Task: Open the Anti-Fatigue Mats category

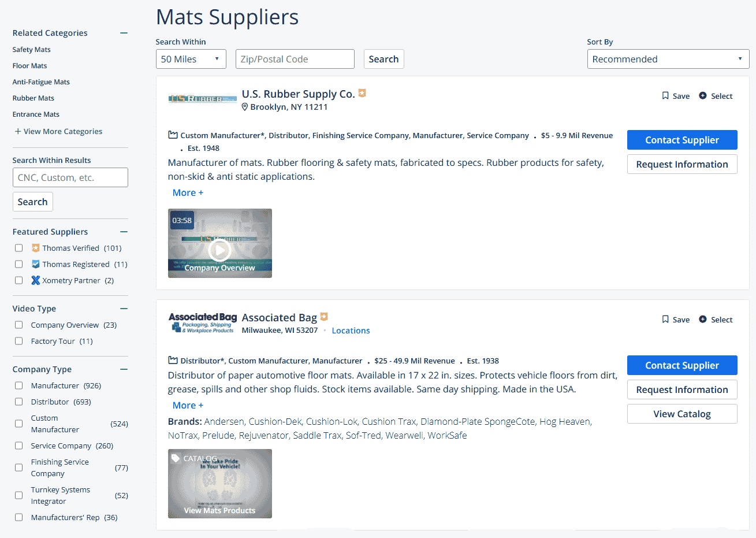Action: coord(41,82)
